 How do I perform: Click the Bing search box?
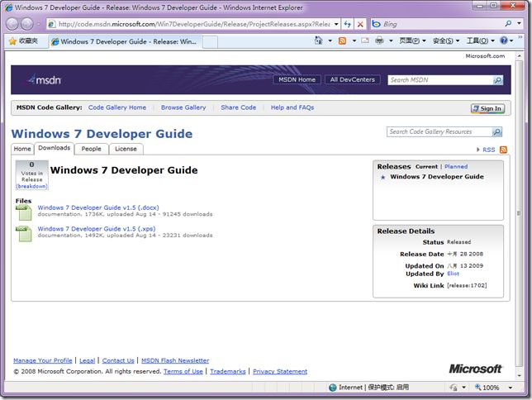(441, 24)
